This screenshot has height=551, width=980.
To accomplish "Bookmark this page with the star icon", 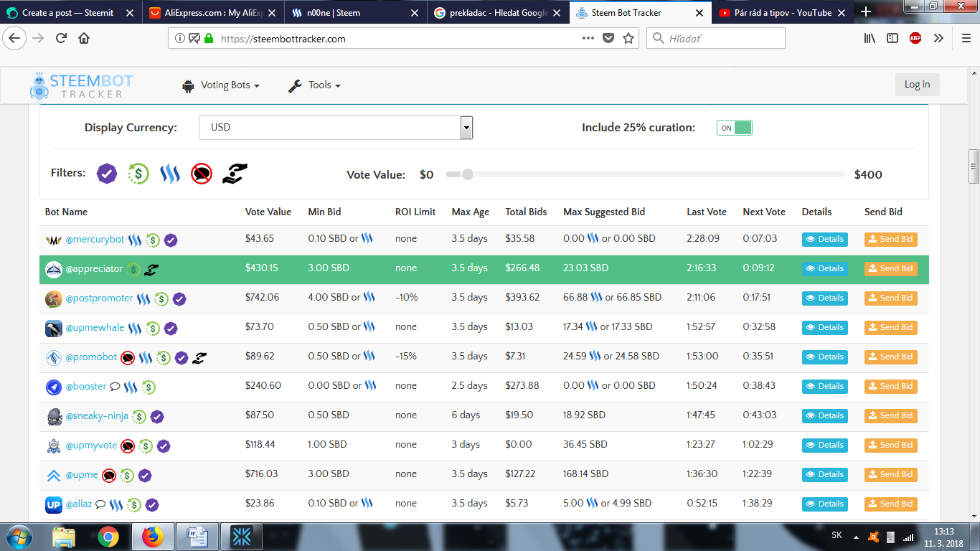I will pos(628,38).
